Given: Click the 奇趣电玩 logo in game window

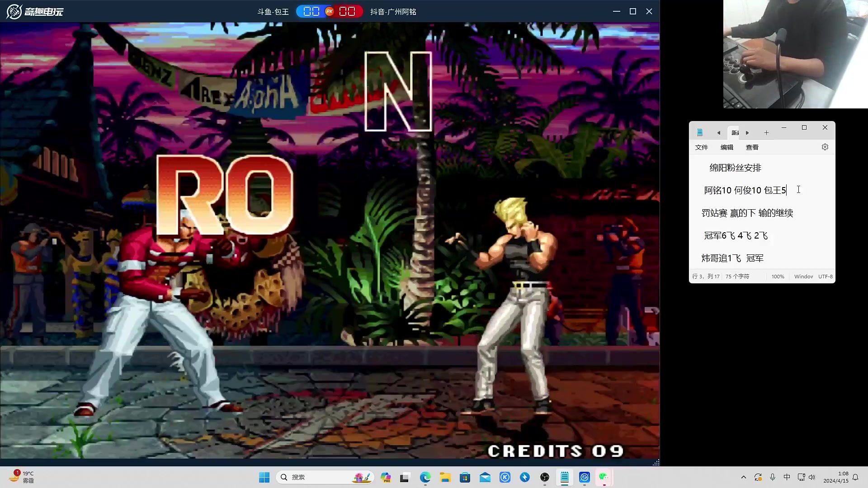Looking at the screenshot, I should (35, 11).
